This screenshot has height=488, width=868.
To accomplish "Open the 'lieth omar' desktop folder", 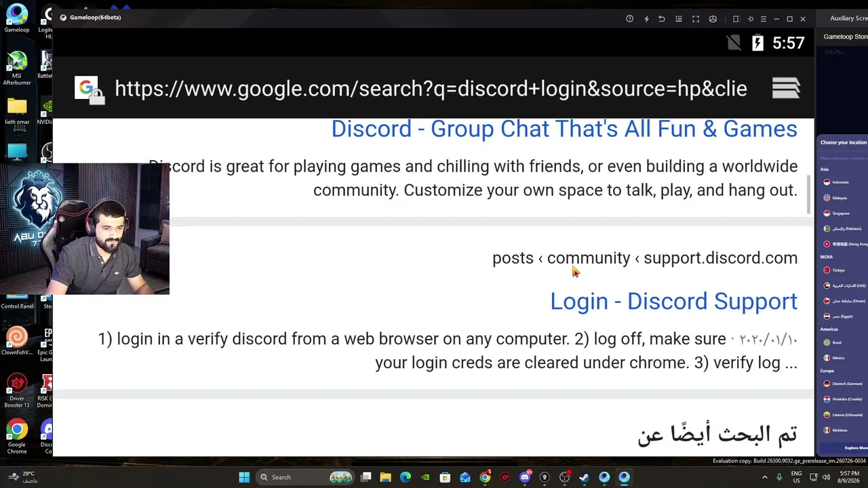I will tap(17, 112).
